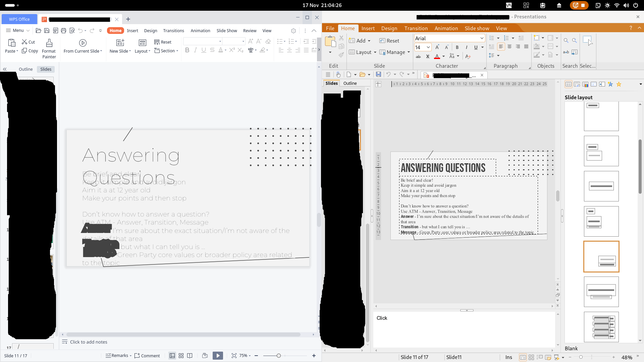Play slideshow button in WPS status bar
Viewport: 644px width, 362px height.
click(x=218, y=356)
